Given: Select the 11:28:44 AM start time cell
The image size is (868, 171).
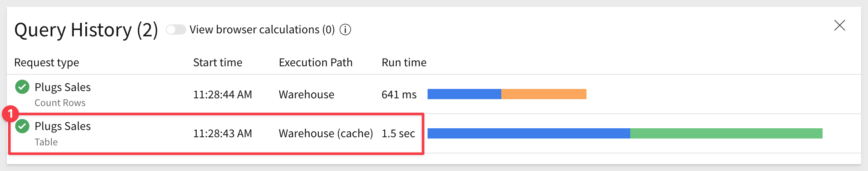Looking at the screenshot, I should click(222, 94).
